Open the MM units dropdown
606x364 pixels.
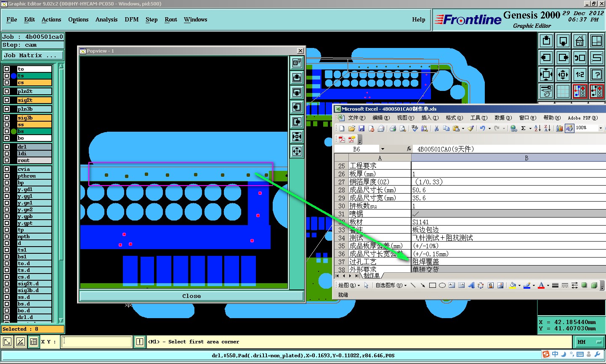pos(589,342)
